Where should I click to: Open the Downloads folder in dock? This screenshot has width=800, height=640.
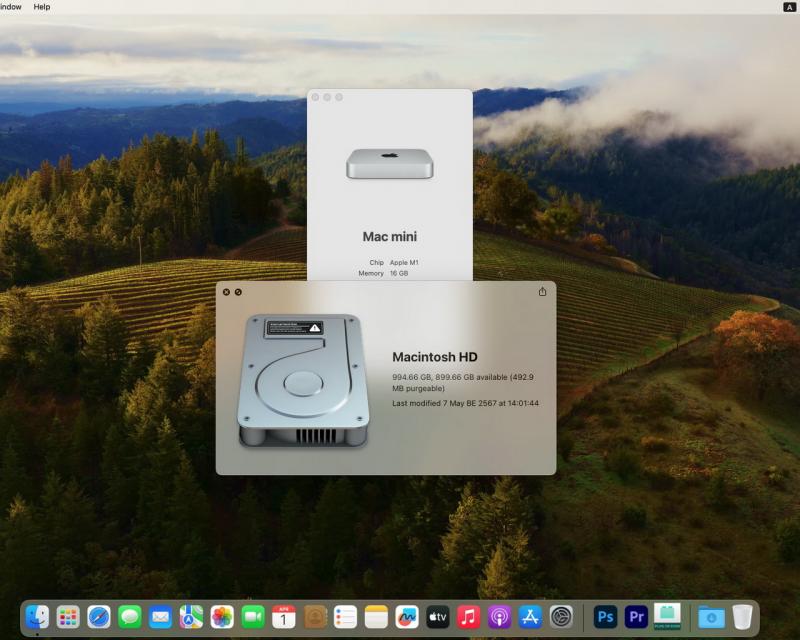[x=711, y=617]
